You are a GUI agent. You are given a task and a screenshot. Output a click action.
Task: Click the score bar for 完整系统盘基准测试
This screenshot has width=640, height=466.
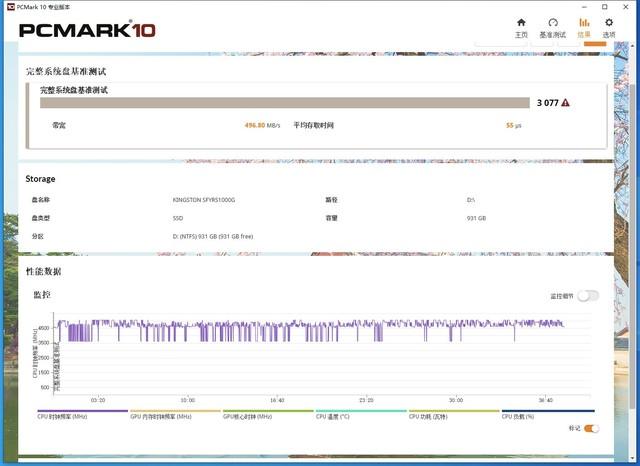click(x=284, y=103)
